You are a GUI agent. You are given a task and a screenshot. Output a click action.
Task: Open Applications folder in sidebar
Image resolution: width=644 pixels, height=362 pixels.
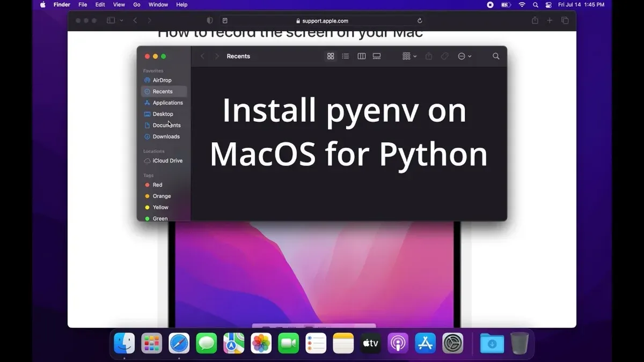tap(164, 103)
